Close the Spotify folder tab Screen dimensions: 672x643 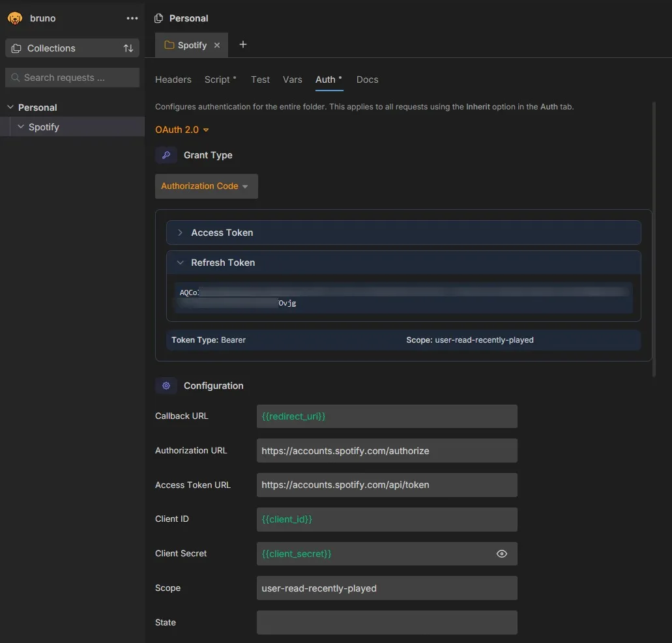pos(217,45)
